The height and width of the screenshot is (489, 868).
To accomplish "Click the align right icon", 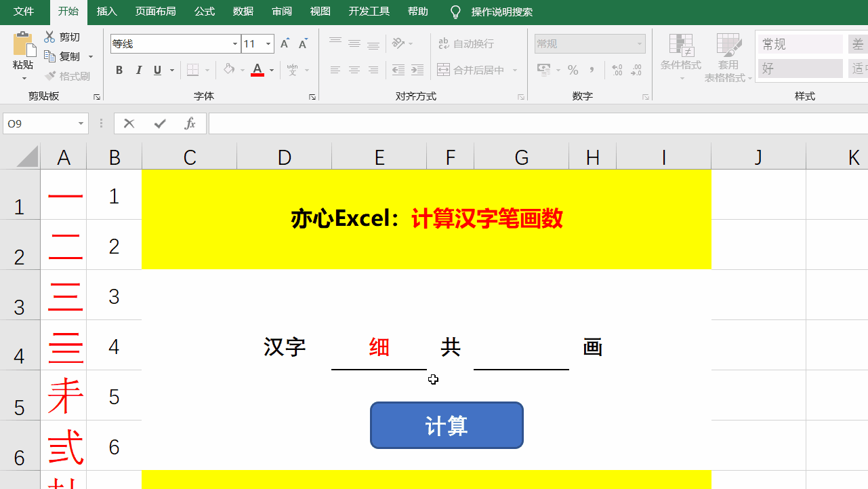I will (x=373, y=70).
